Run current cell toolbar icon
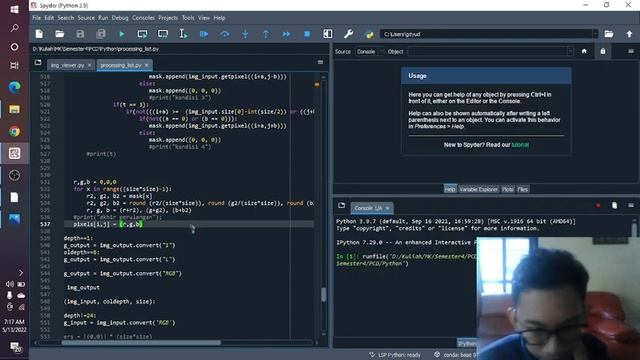640x360 pixels. point(142,34)
